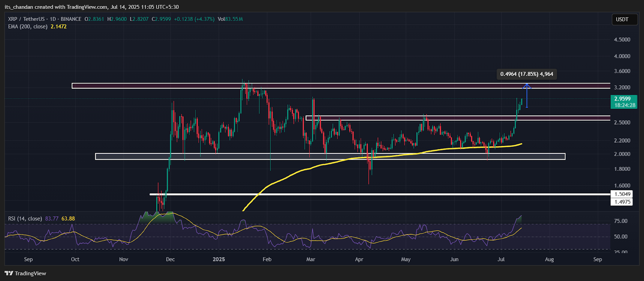Click the 3.6000 price axis label

point(622,71)
